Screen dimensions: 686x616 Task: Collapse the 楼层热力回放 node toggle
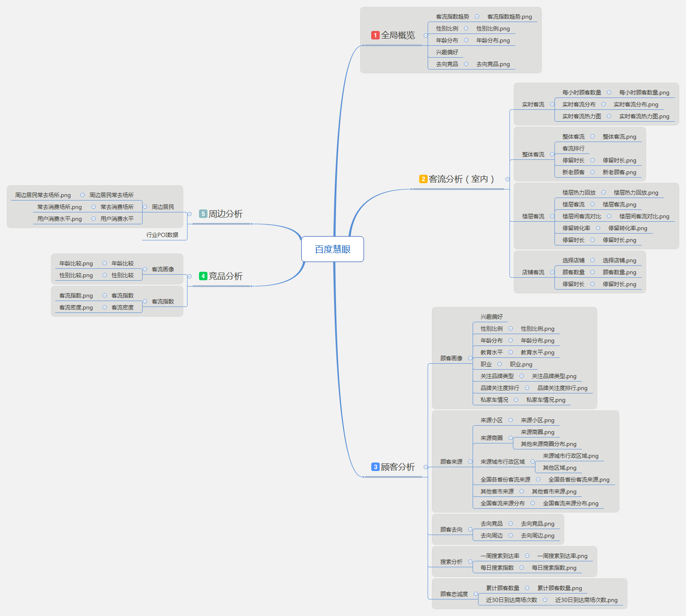click(x=603, y=192)
